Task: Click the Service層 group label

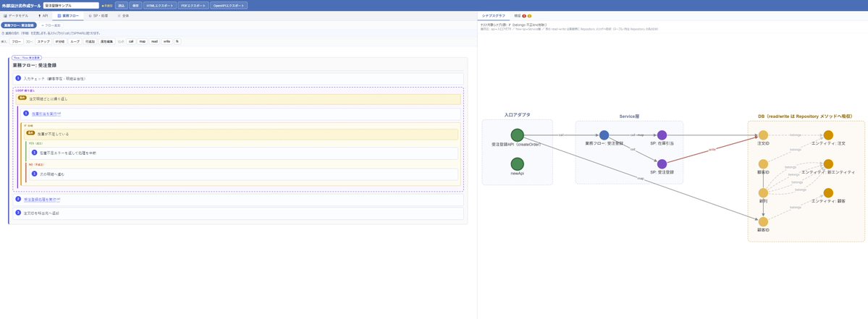Action: coord(629,116)
